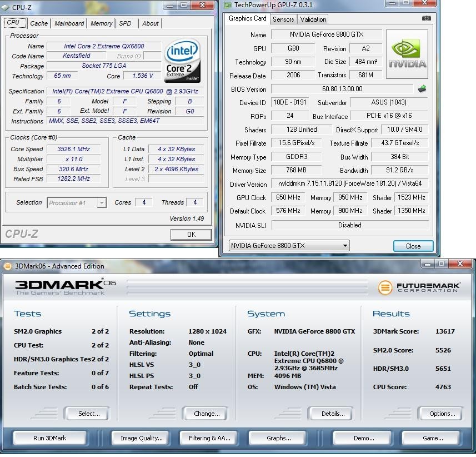Image resolution: width=476 pixels, height=457 pixels.
Task: Click the SM2.0 Score value 5526
Action: 443,350
